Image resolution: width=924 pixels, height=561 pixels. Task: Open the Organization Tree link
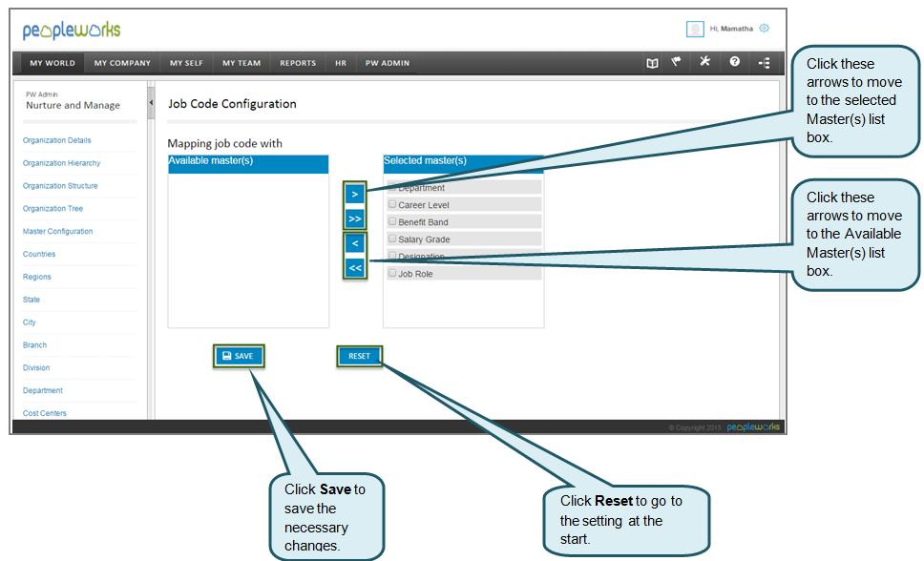pos(53,209)
